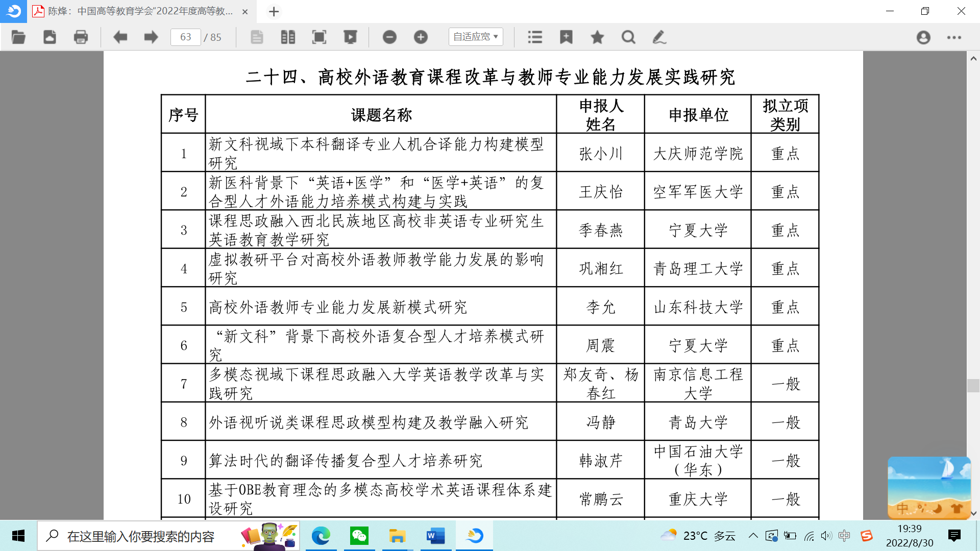This screenshot has height=551, width=980.
Task: Go to next page with right arrow
Action: [x=151, y=37]
